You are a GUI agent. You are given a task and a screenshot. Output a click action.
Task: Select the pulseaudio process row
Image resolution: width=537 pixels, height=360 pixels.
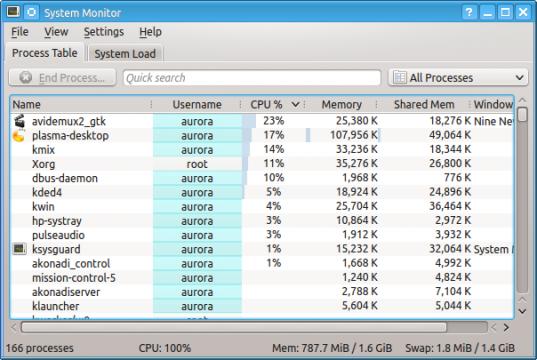[262, 235]
